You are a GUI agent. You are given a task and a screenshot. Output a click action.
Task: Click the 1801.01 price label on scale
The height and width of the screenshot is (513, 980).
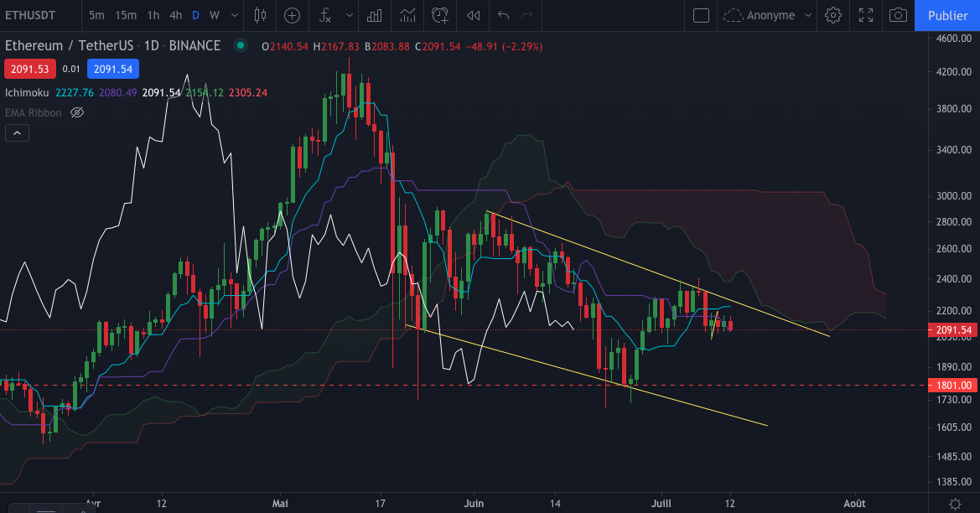point(952,385)
